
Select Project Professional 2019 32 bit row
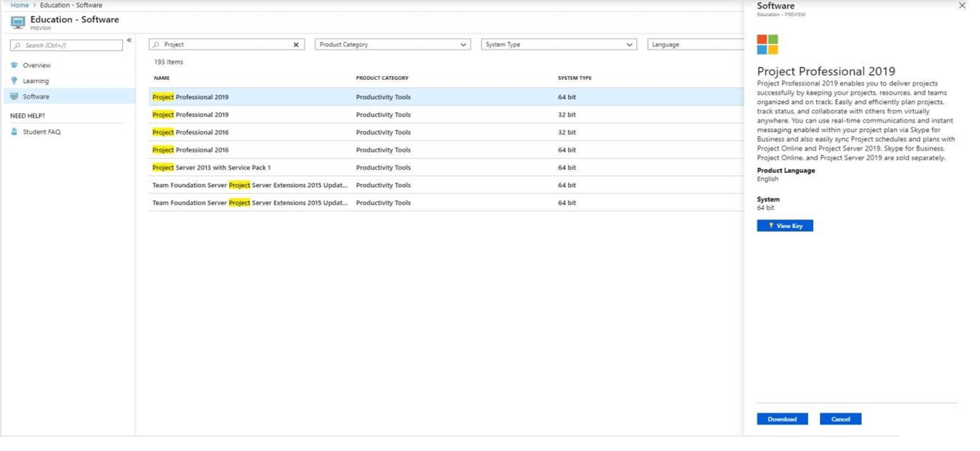pyautogui.click(x=446, y=115)
